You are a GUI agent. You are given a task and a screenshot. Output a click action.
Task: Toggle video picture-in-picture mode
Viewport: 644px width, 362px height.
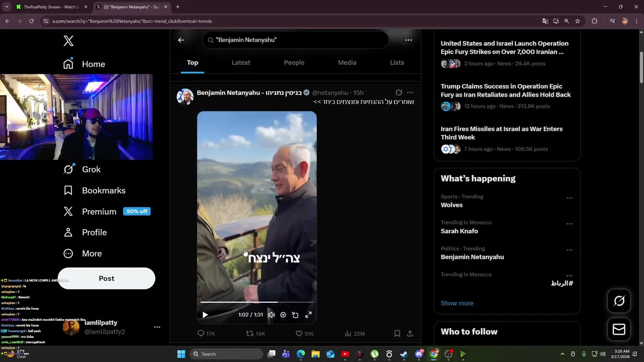click(x=295, y=315)
